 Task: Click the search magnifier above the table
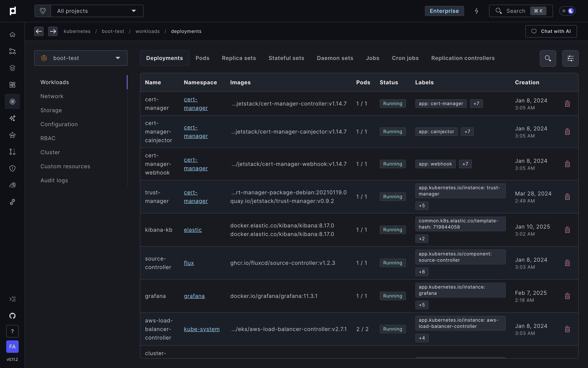(548, 58)
